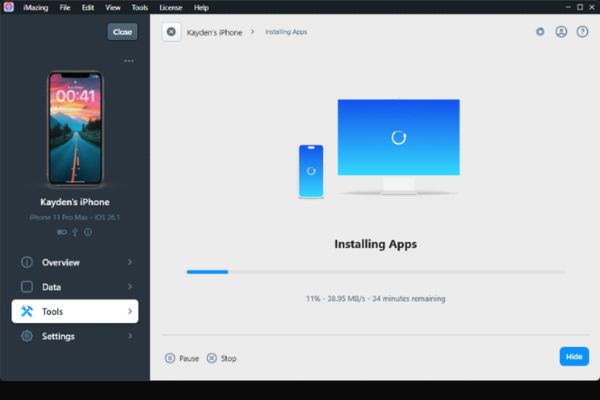Click the Installing Apps progress bar
The image size is (600, 400).
(375, 271)
